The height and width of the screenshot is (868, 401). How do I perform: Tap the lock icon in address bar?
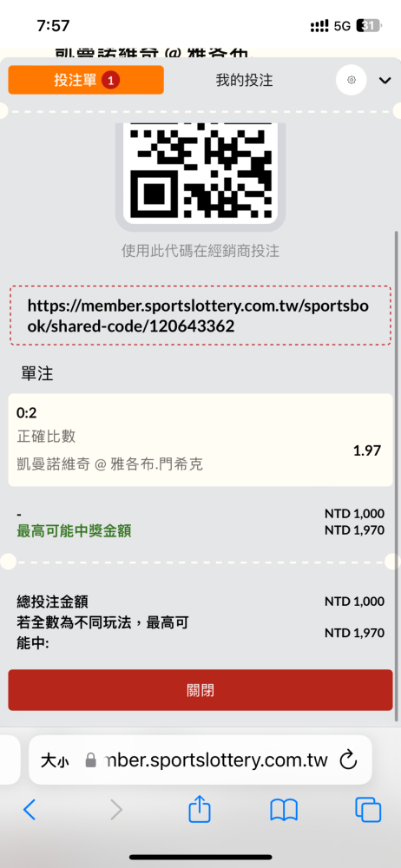(x=91, y=760)
